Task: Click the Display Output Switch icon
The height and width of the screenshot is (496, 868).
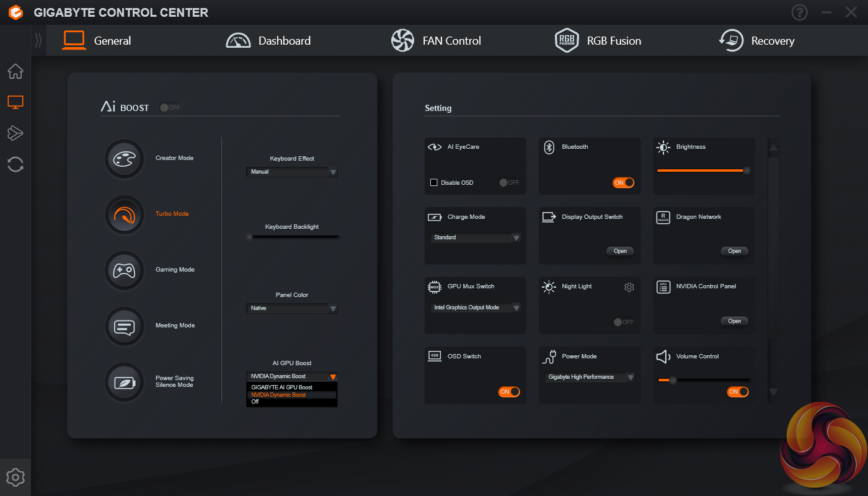Action: click(549, 217)
